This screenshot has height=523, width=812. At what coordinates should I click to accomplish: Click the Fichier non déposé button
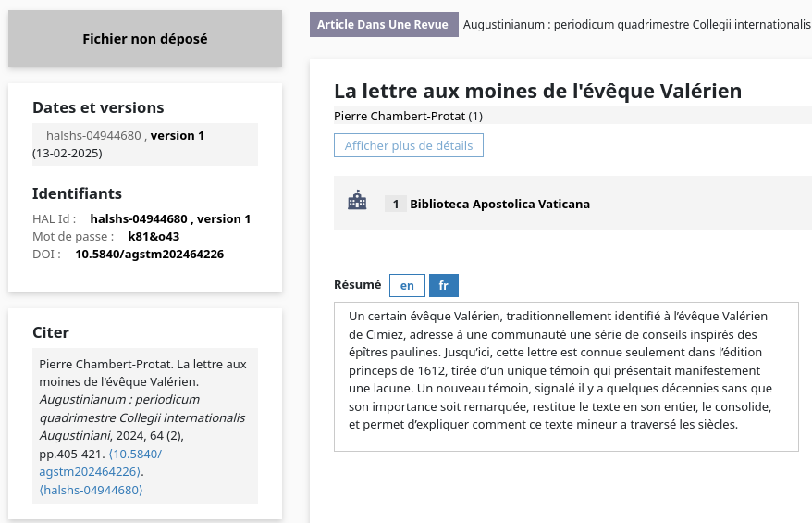point(145,39)
